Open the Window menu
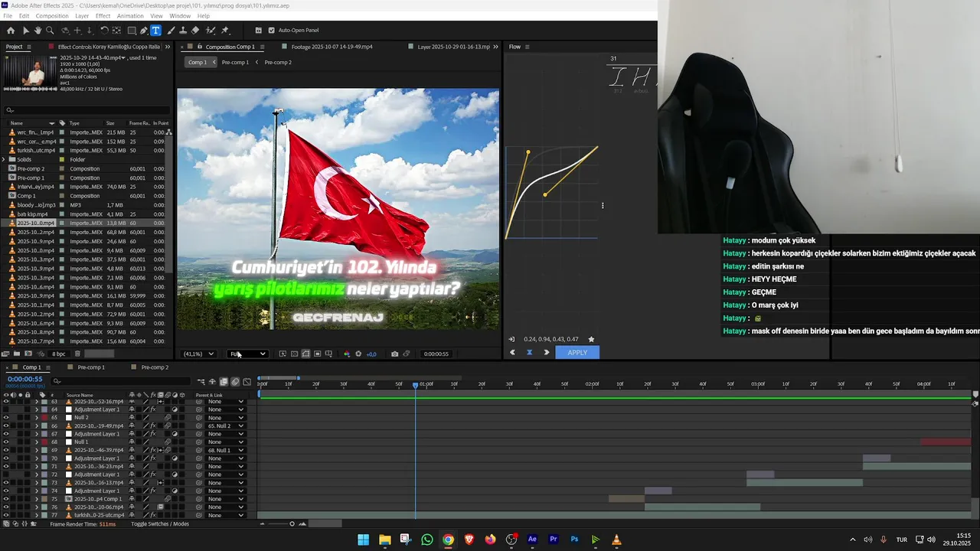The height and width of the screenshot is (551, 980). click(x=180, y=16)
